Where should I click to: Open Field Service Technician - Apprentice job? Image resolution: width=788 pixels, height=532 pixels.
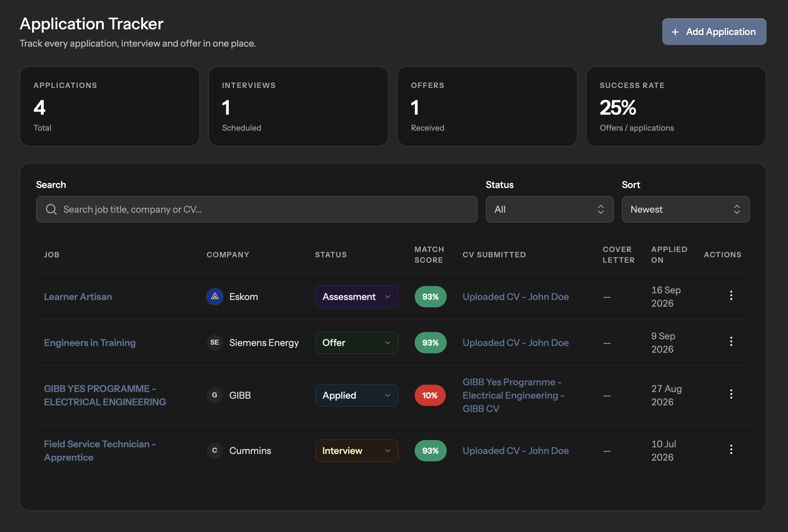pos(100,451)
